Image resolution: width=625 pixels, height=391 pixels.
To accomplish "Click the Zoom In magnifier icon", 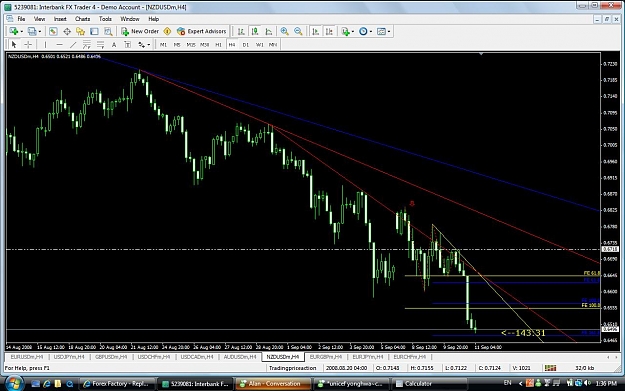I will tap(284, 31).
